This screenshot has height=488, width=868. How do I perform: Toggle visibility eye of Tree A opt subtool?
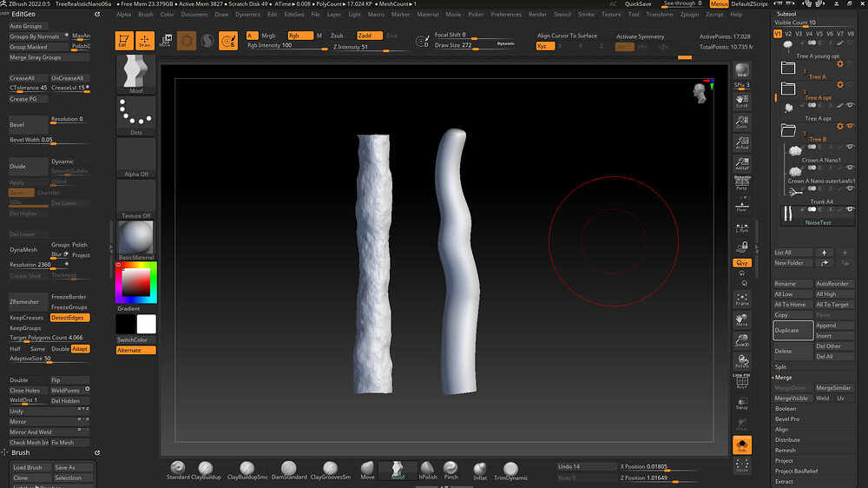pyautogui.click(x=851, y=105)
